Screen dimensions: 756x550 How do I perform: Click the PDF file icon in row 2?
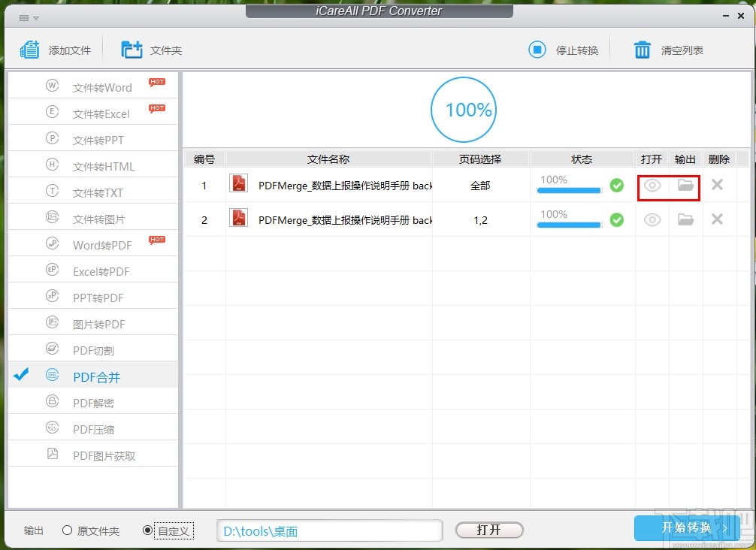click(239, 218)
